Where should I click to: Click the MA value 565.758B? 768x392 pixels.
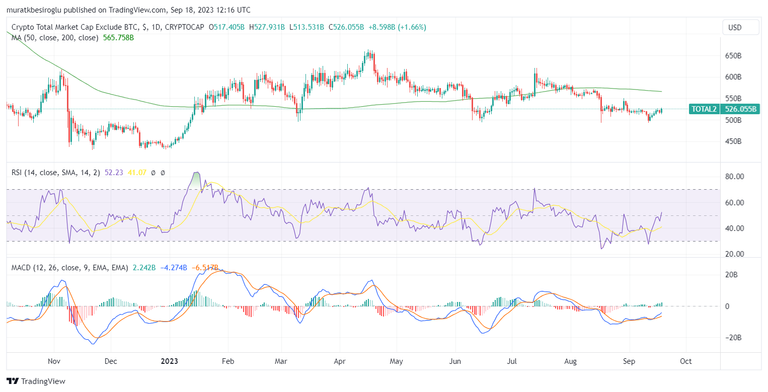118,37
